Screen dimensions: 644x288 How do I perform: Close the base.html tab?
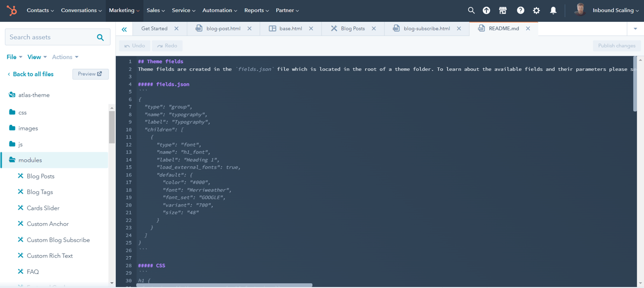(x=311, y=29)
